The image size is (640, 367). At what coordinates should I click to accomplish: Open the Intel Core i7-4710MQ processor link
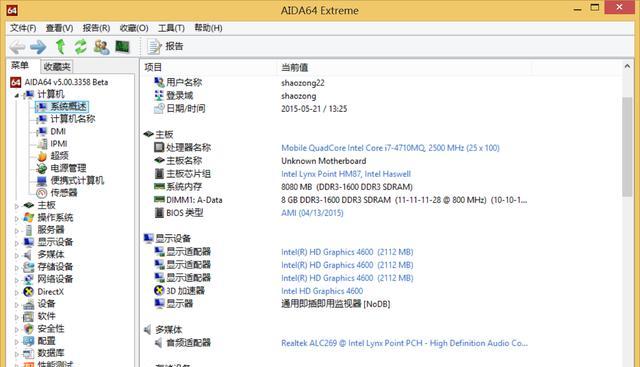390,148
